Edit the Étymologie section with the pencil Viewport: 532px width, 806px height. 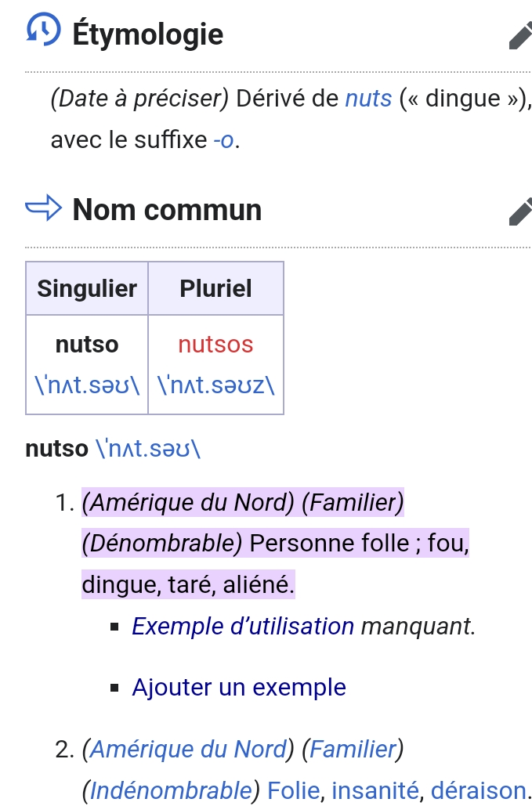tap(519, 35)
